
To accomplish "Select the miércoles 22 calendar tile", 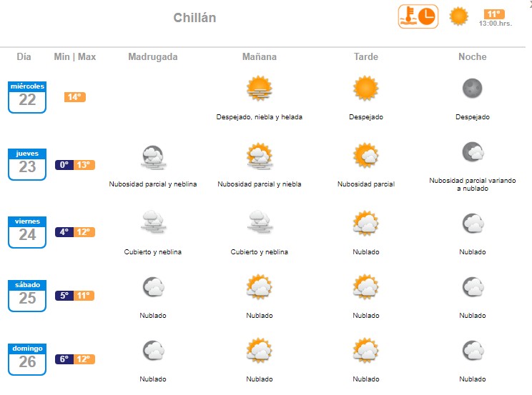I will 27,96.
